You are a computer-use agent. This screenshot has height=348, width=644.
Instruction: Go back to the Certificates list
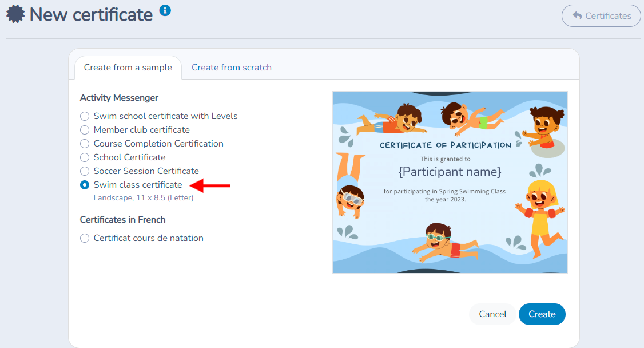point(601,15)
